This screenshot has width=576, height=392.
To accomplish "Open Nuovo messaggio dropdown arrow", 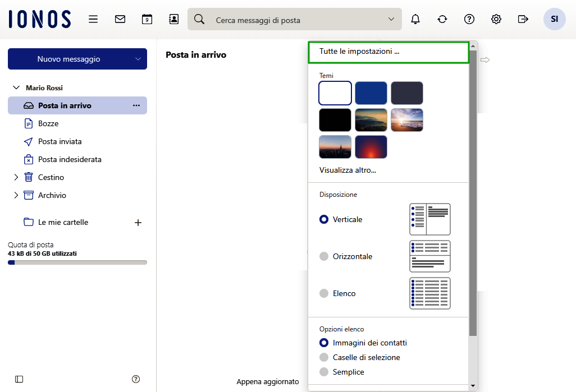I will (138, 59).
